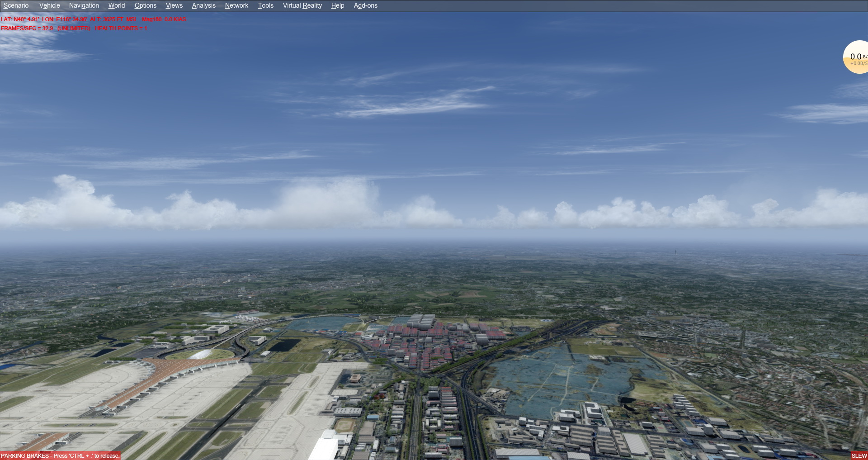
Task: Open the Navigation menu
Action: click(84, 5)
